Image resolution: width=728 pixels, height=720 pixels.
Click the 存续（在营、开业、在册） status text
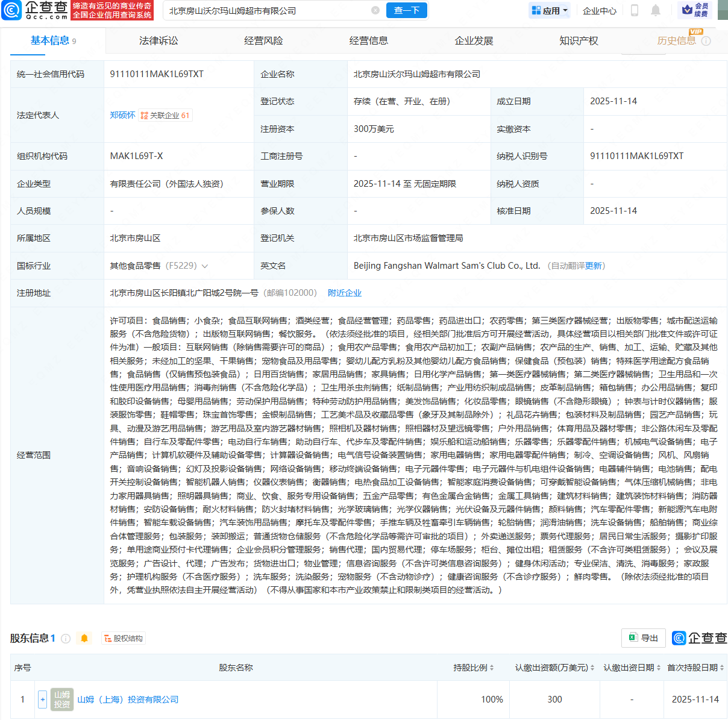[x=402, y=101]
